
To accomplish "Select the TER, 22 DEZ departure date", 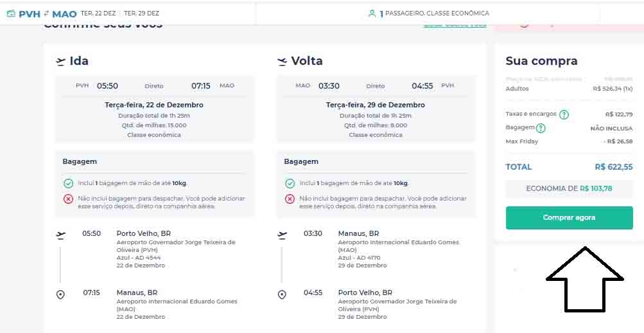I will 99,13.
